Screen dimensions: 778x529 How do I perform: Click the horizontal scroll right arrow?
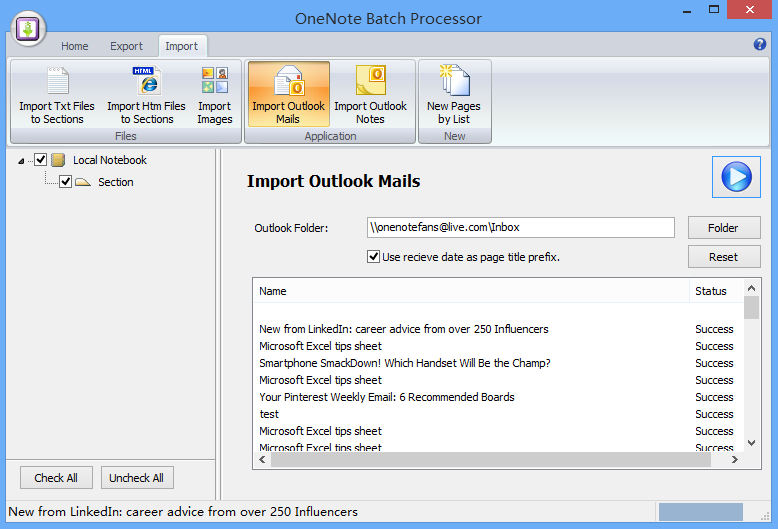click(735, 460)
